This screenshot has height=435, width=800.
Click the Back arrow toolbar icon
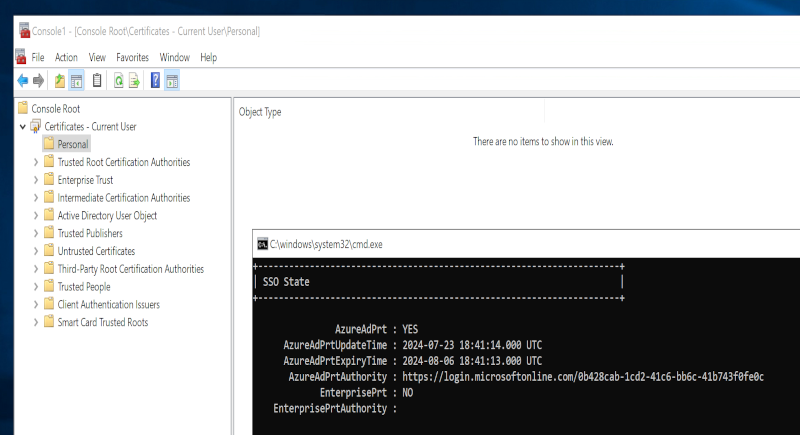(22, 81)
